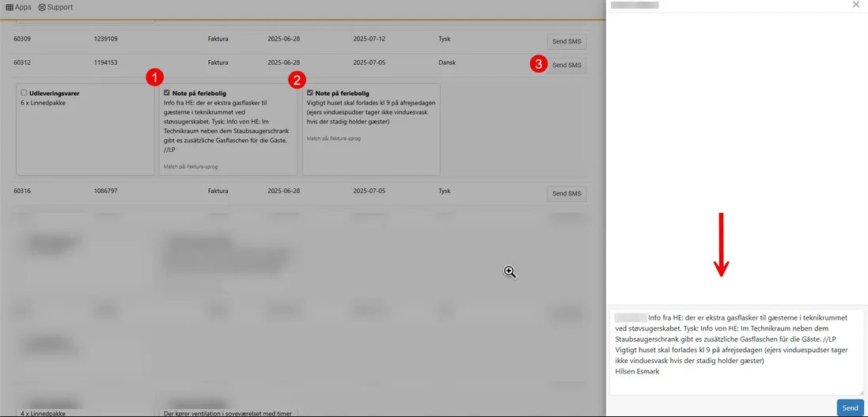Screen dimensions: 868x417
Task: Close the SMS side panel
Action: [x=855, y=5]
